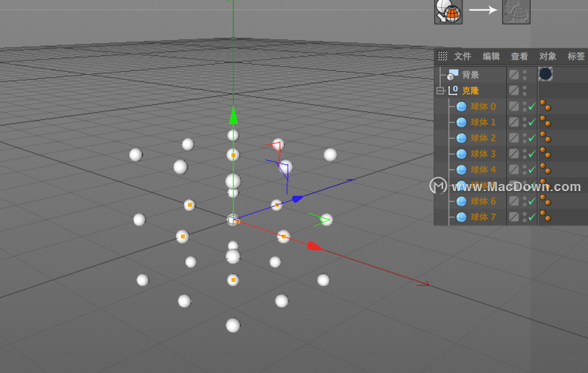Click the sphere icon of 球体 4
The image size is (588, 373).
pos(462,170)
